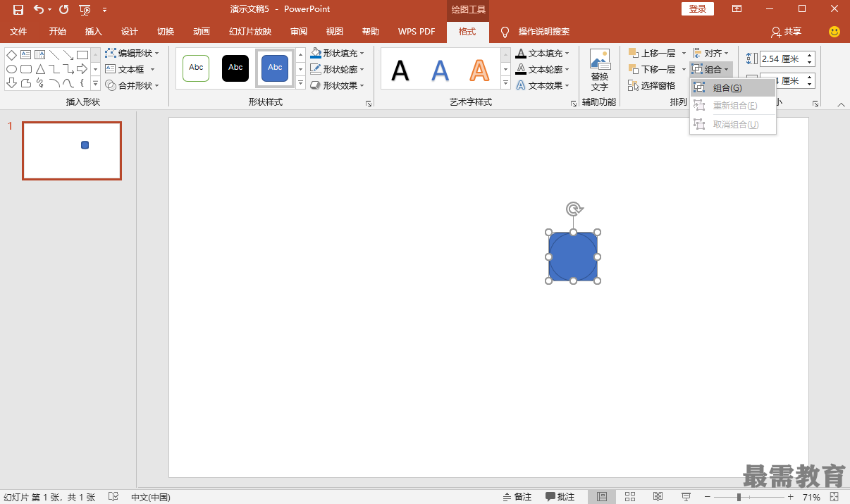850x504 pixels.
Task: Click the zoom out minus icon
Action: pyautogui.click(x=708, y=497)
